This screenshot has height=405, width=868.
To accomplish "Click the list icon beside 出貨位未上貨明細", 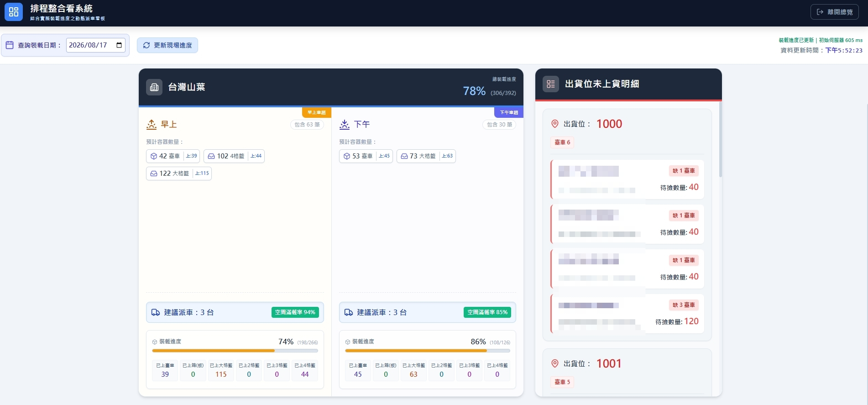I will click(x=551, y=84).
